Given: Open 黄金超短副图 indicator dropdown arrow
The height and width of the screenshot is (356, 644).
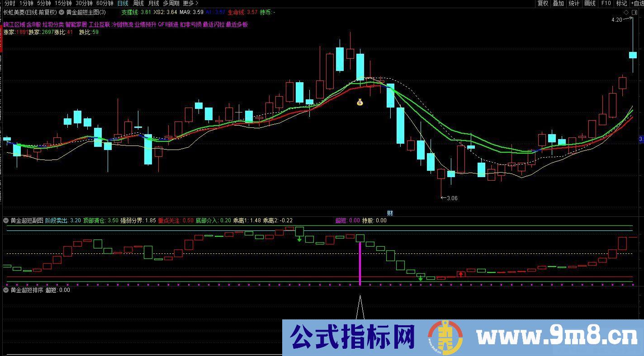Looking at the screenshot, I should click(6, 220).
